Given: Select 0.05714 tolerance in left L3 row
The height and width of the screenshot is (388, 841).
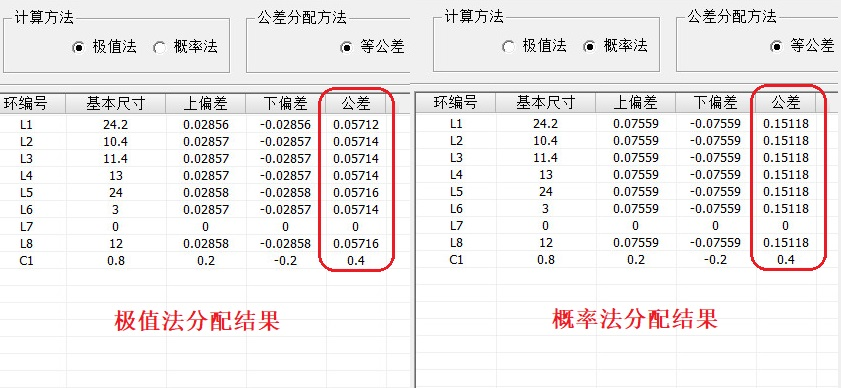Looking at the screenshot, I should 356,159.
